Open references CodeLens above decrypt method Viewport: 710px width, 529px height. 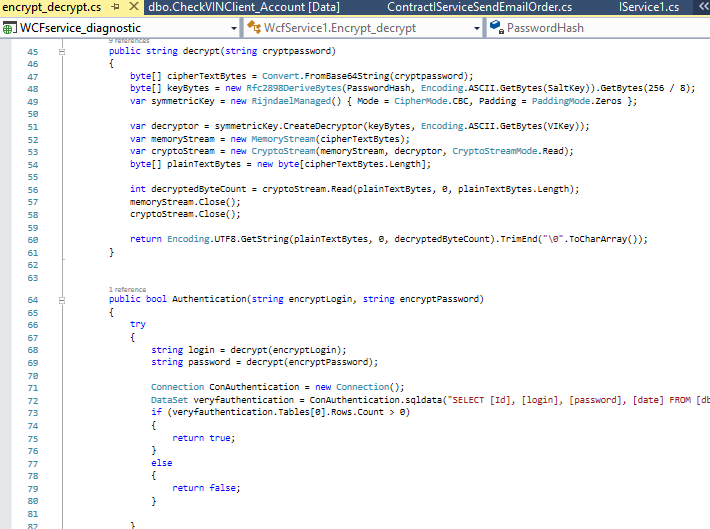click(129, 41)
